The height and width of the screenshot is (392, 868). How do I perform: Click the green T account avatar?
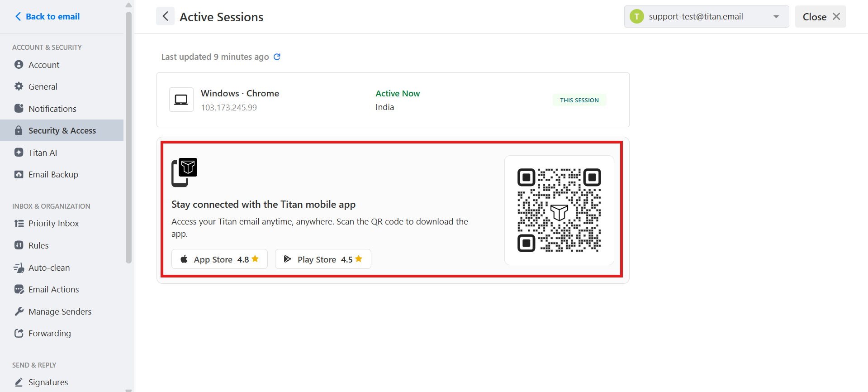pyautogui.click(x=637, y=17)
